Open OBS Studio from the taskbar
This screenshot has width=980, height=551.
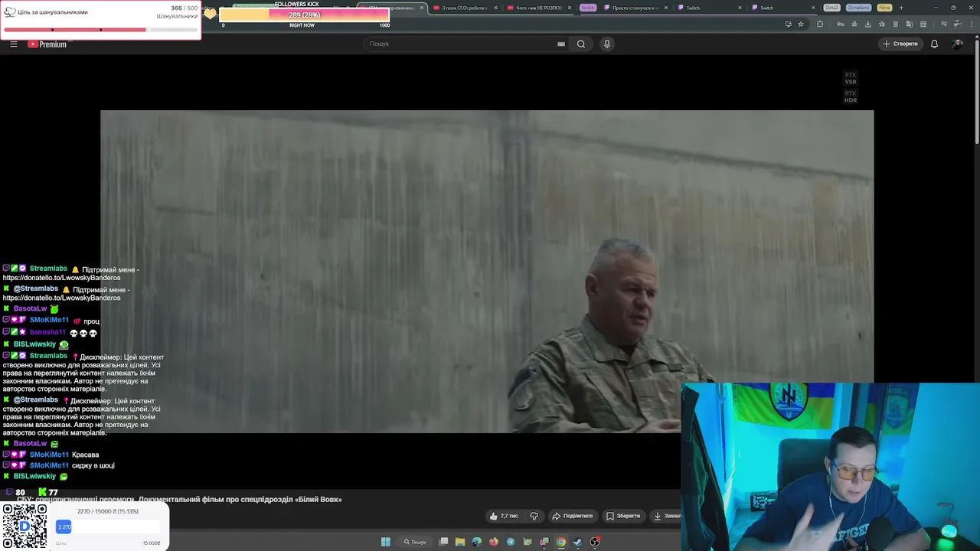point(595,542)
